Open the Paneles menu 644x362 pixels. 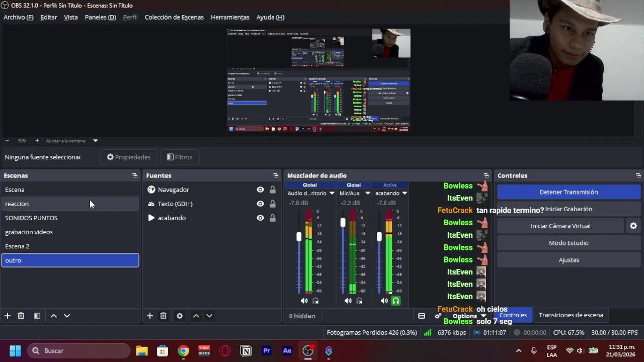point(101,17)
